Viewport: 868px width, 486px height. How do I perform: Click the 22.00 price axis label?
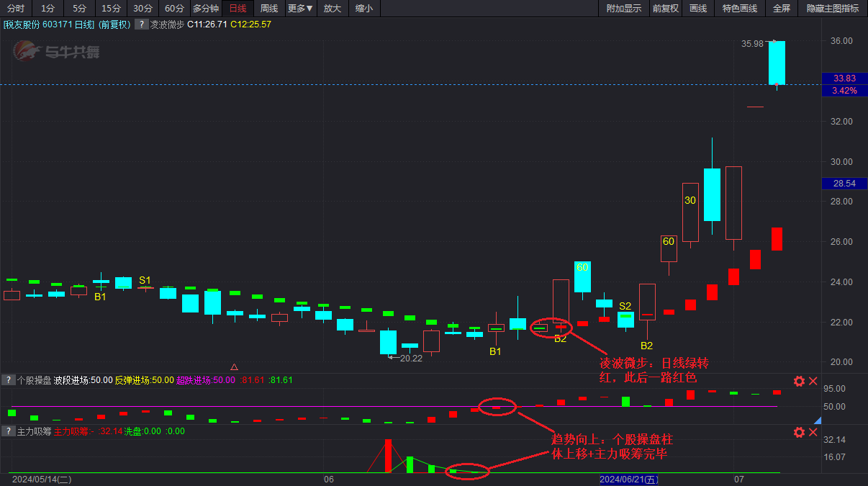click(842, 322)
